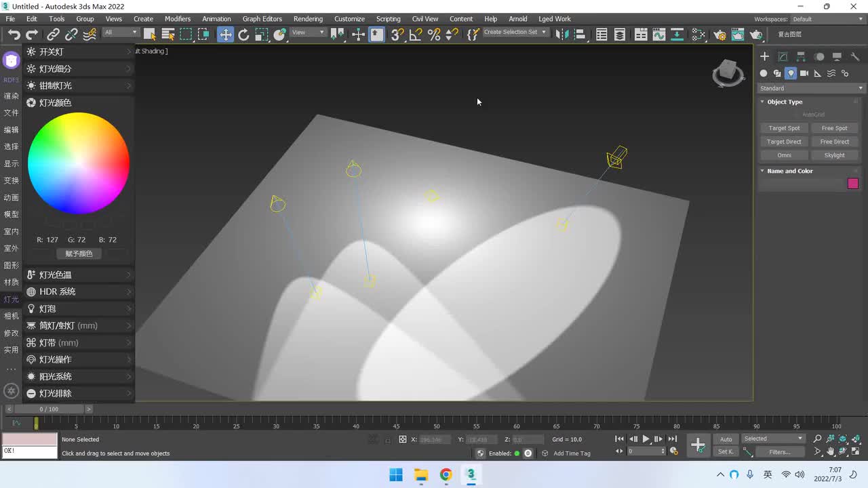Click the 0 / 100 time slider

tap(49, 409)
